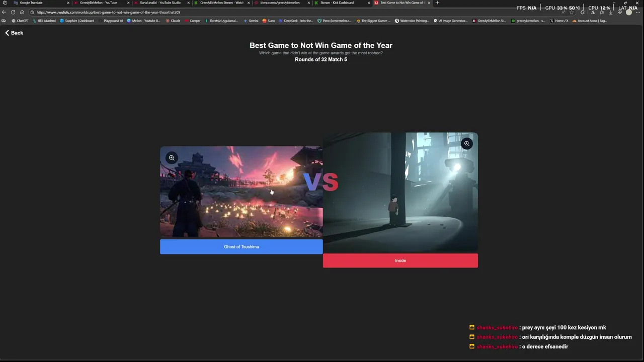Close the Kanal analizi - YouTube Studio tab
644x362 pixels.
click(188, 3)
